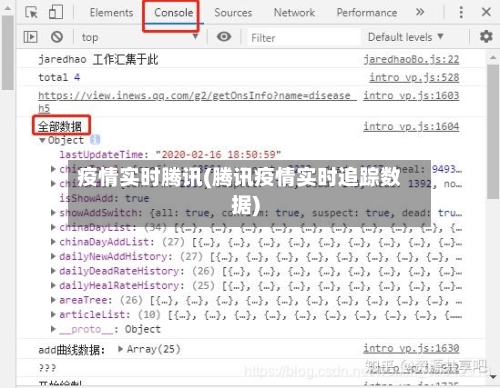Select the 全部数据 log message
The image size is (500, 388).
[x=60, y=127]
